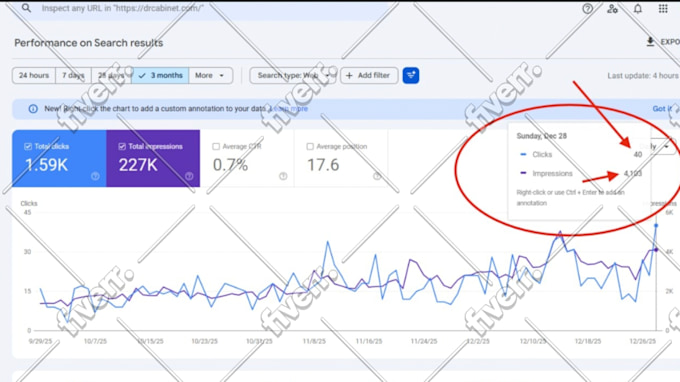Click Total impressions help icon
The height and width of the screenshot is (382, 680).
[x=189, y=176]
